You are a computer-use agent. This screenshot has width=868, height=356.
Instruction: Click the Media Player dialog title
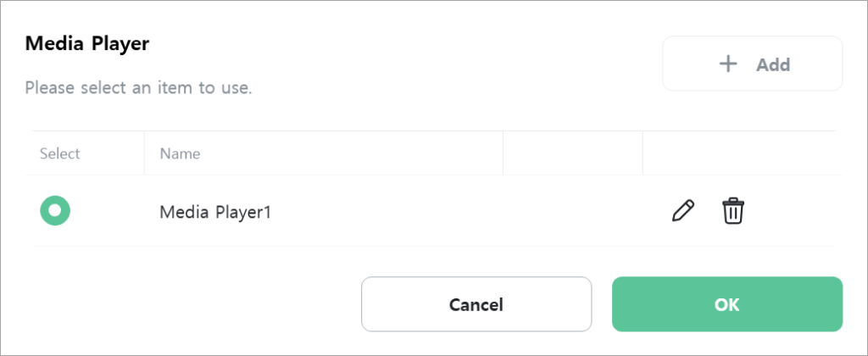[x=87, y=44]
